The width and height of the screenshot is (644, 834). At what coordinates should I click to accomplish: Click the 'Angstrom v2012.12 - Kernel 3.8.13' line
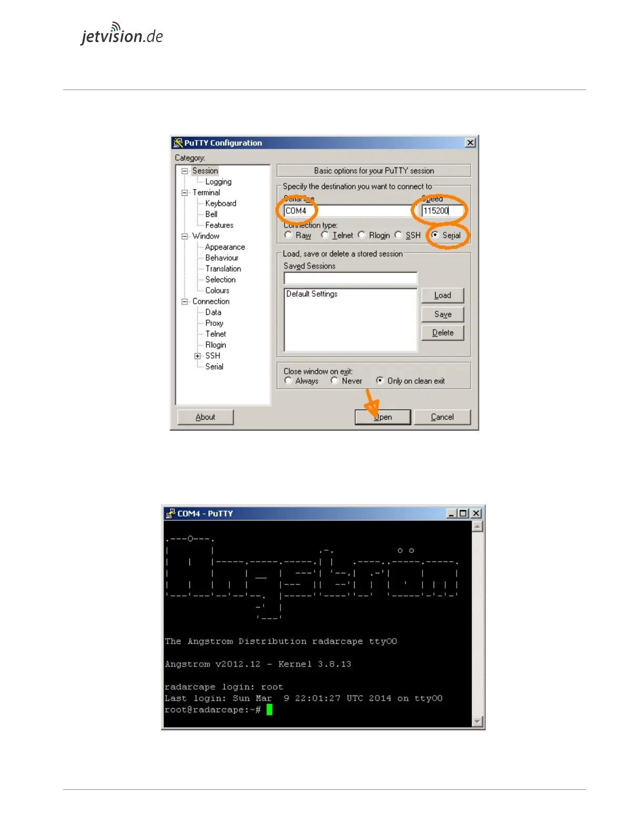(x=258, y=664)
